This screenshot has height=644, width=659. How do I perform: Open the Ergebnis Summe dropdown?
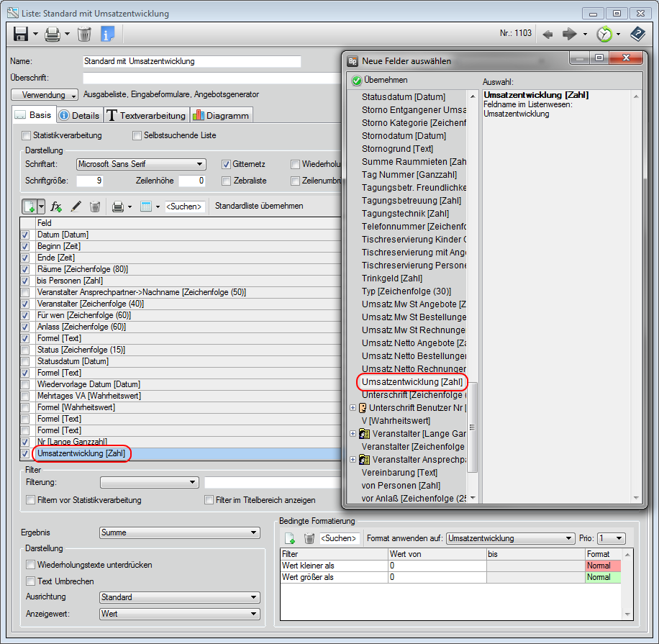pyautogui.click(x=179, y=532)
